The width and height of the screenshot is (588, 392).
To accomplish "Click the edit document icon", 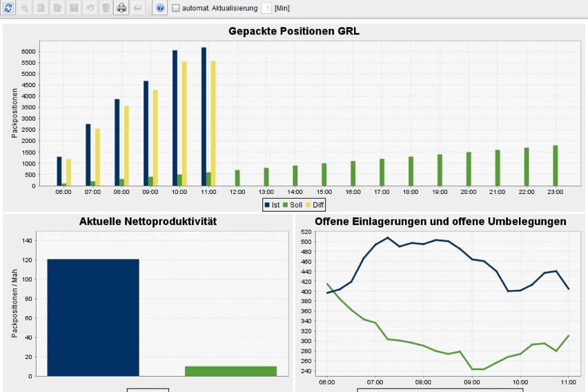I will (57, 8).
